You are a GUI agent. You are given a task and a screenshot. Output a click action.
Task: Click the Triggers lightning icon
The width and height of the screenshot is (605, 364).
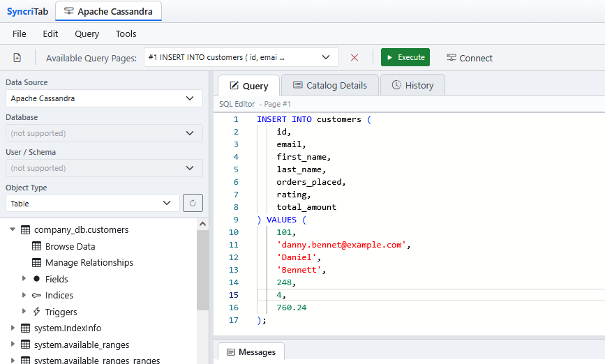pos(37,312)
